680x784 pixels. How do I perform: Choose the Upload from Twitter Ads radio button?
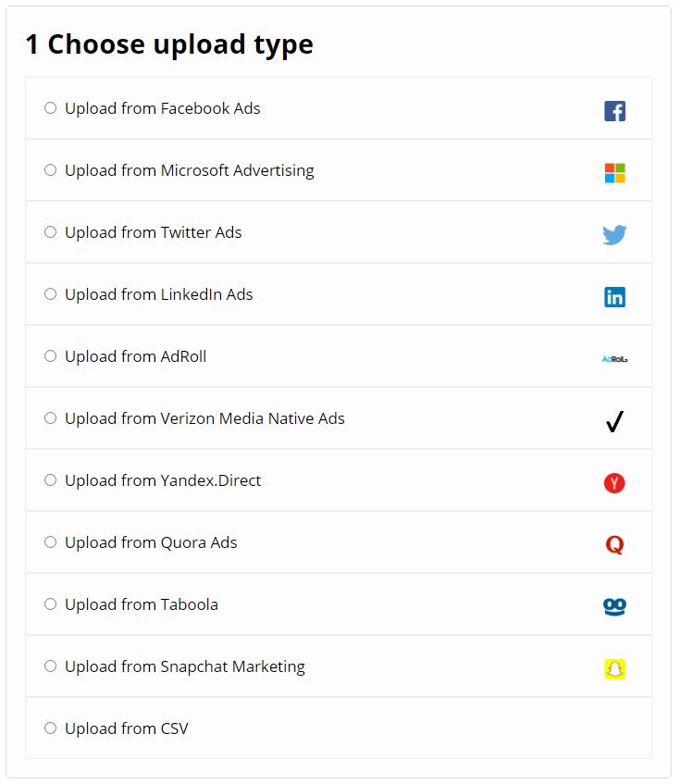tap(51, 232)
